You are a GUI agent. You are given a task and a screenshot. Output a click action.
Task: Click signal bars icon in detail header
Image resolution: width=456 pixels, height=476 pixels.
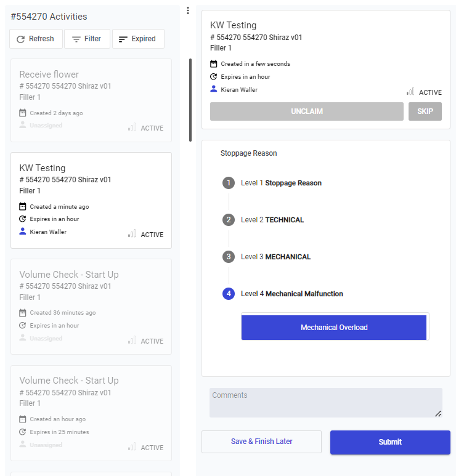tap(410, 92)
